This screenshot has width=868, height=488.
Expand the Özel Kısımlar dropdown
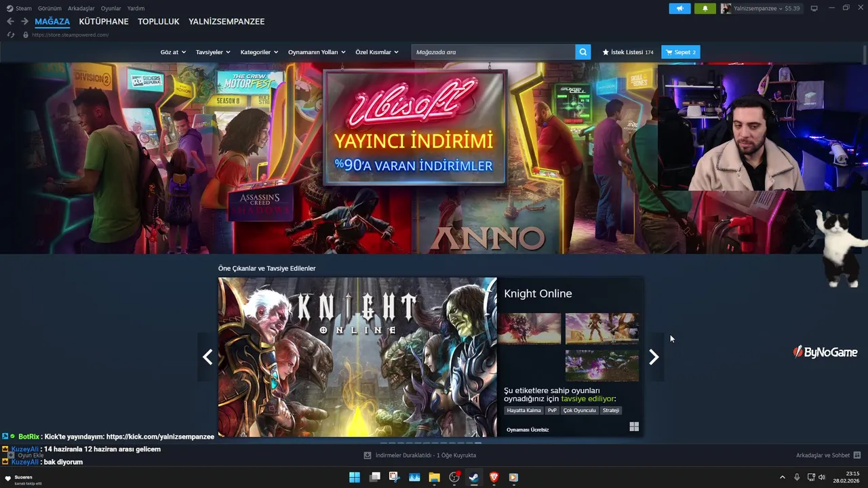(377, 52)
